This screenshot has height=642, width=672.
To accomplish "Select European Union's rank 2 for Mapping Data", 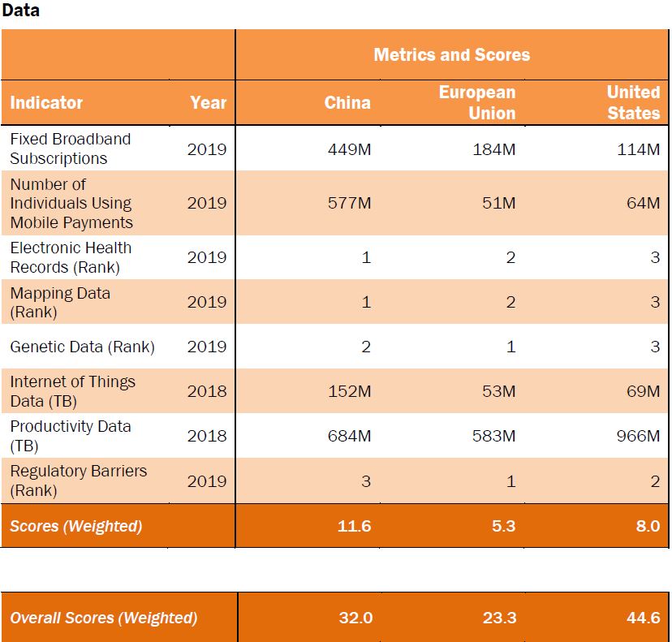I will pos(510,302).
